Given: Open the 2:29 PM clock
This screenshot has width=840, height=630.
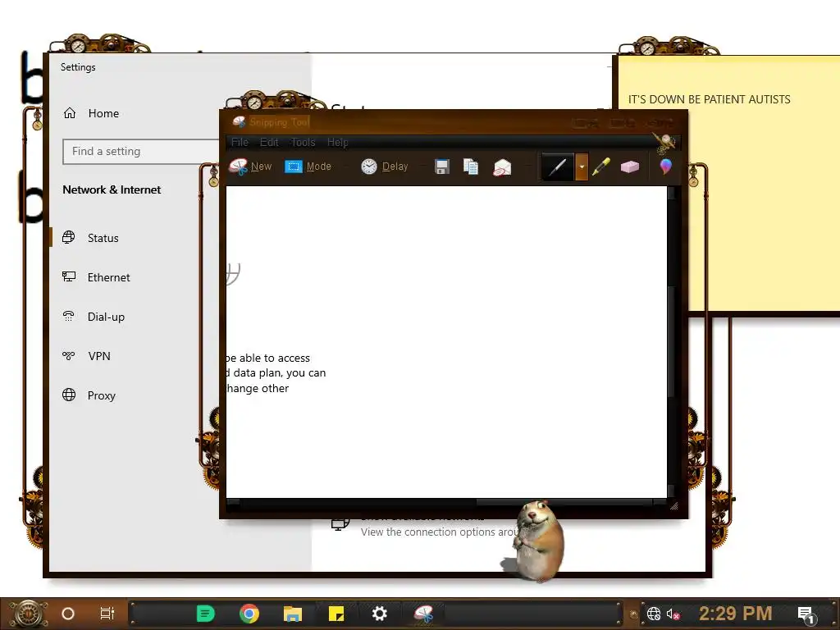Looking at the screenshot, I should (736, 614).
